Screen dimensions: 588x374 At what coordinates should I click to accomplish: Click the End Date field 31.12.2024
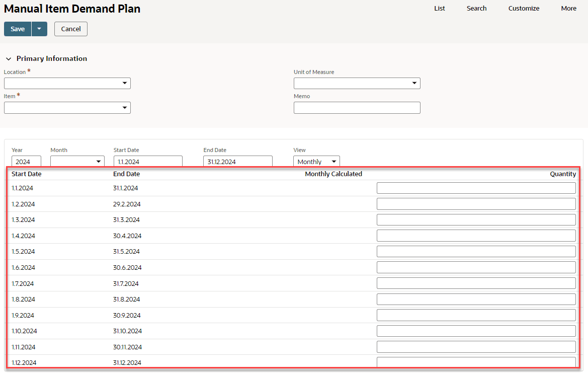238,161
